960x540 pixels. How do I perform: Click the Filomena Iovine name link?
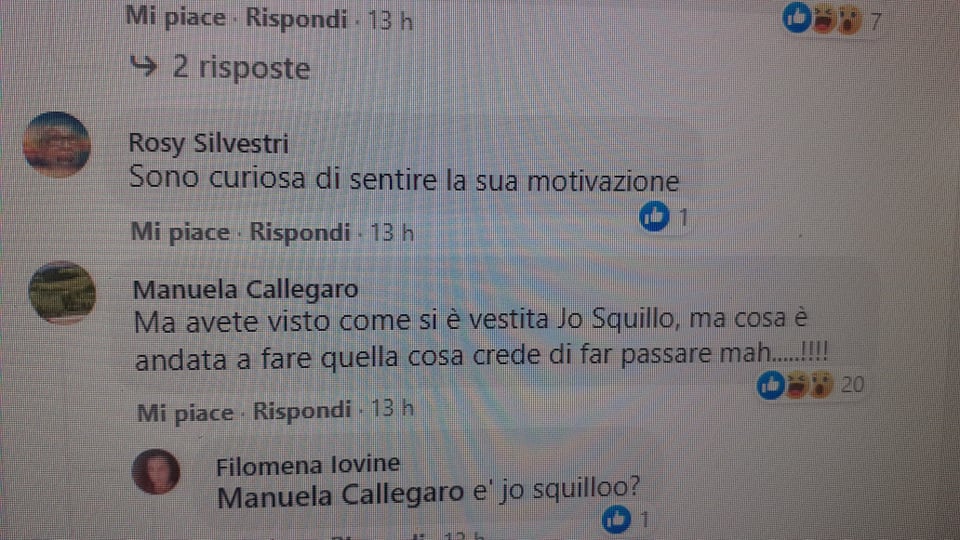308,465
